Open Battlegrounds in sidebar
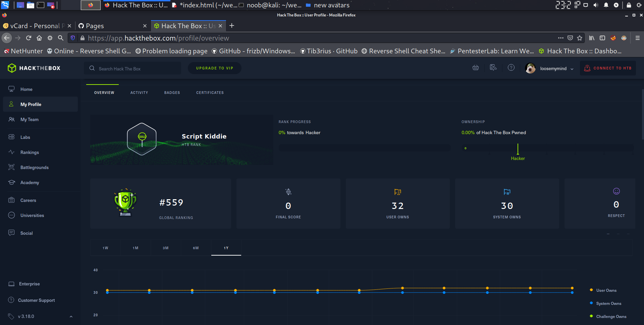The height and width of the screenshot is (325, 644). 40,167
